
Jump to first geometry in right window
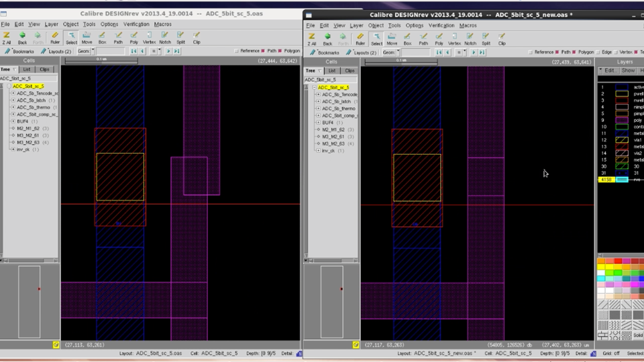point(439,52)
